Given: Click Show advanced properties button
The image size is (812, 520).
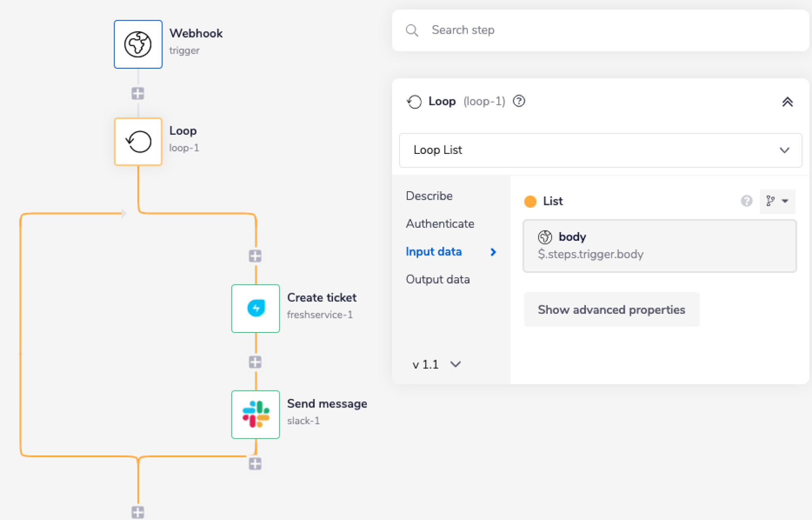Looking at the screenshot, I should coord(611,310).
